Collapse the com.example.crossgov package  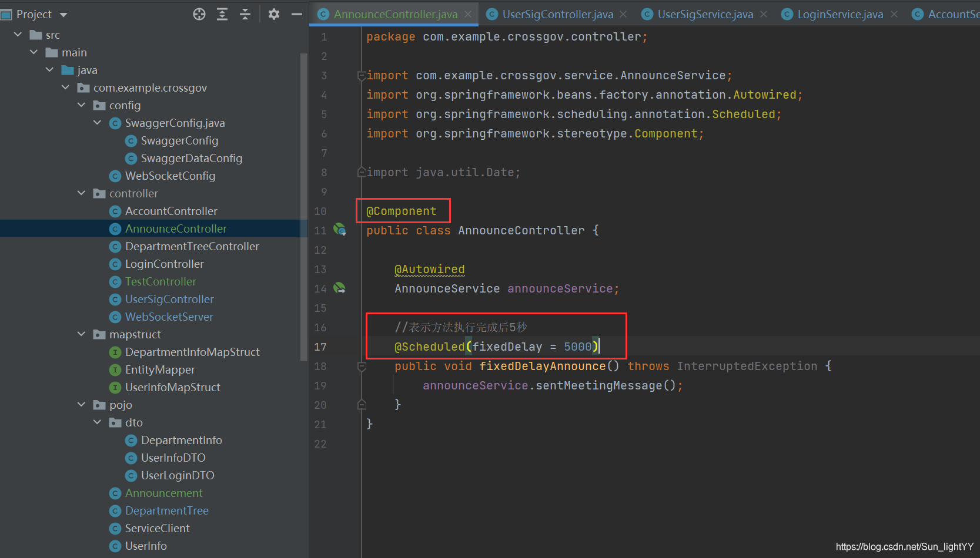[x=65, y=88]
